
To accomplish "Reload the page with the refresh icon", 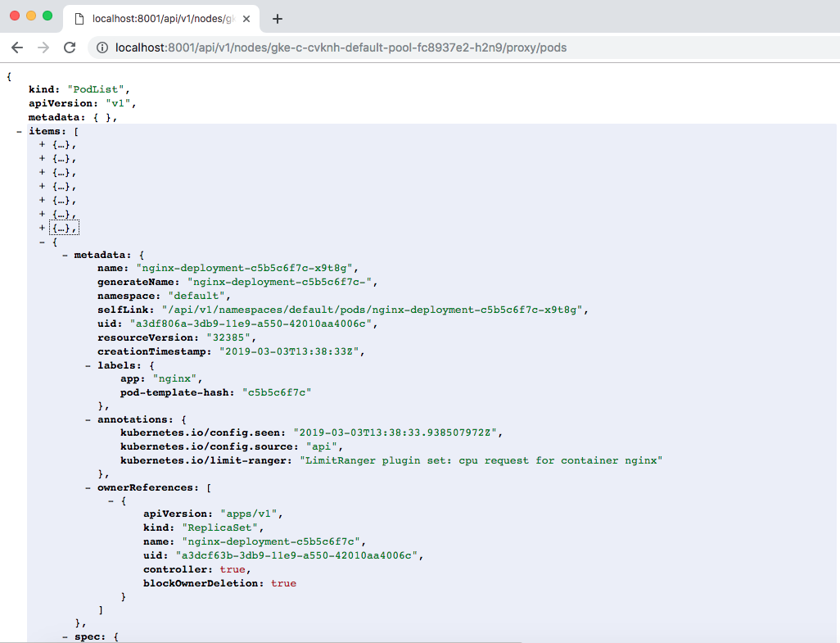I will pyautogui.click(x=70, y=48).
